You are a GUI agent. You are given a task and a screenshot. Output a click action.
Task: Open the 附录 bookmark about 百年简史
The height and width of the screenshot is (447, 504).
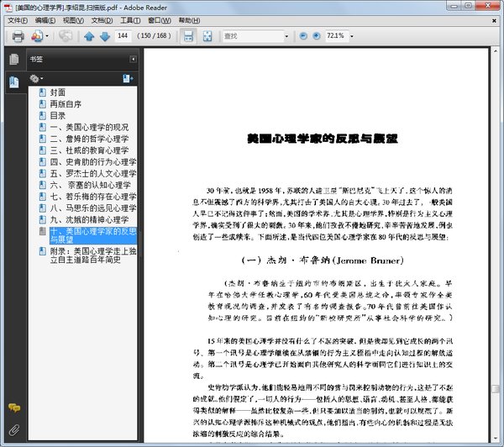coord(93,255)
